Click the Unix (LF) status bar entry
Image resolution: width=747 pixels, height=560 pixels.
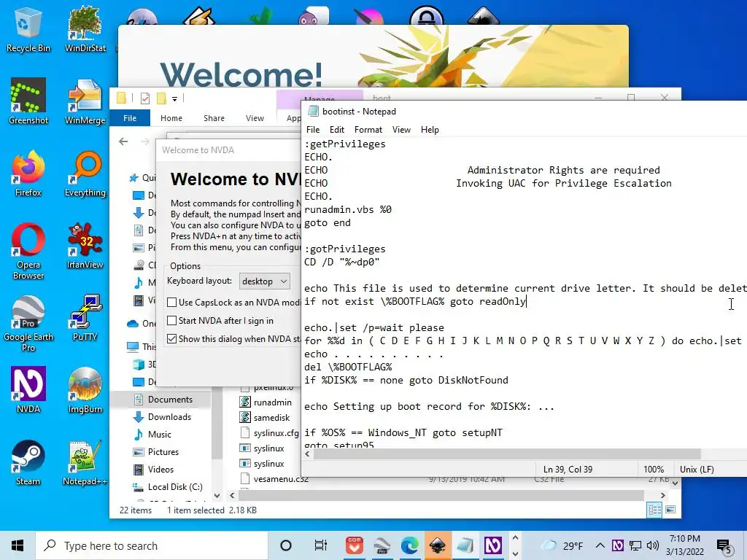coord(697,469)
